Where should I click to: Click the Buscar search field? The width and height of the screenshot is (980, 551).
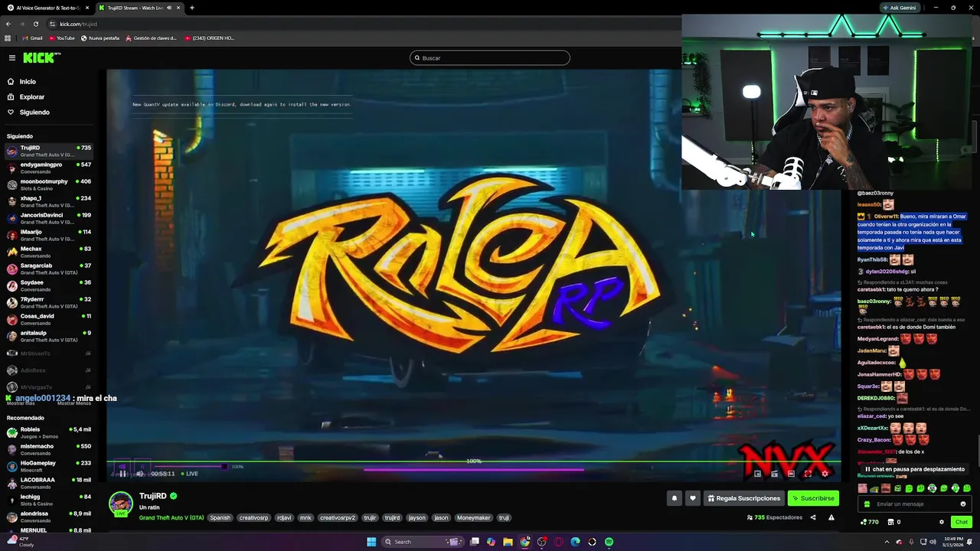490,57
